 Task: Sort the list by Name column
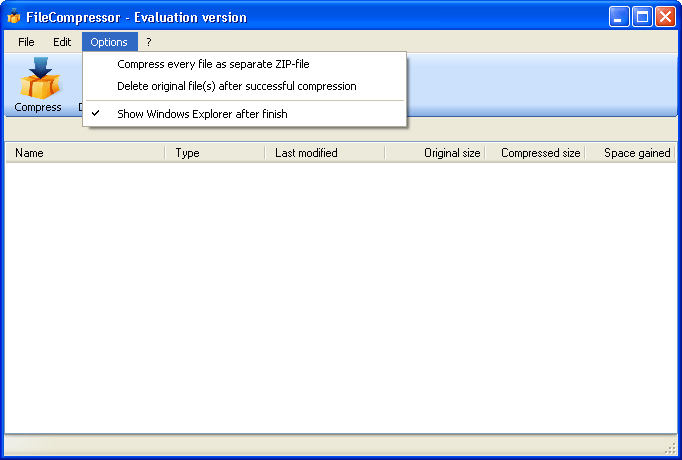tap(85, 153)
